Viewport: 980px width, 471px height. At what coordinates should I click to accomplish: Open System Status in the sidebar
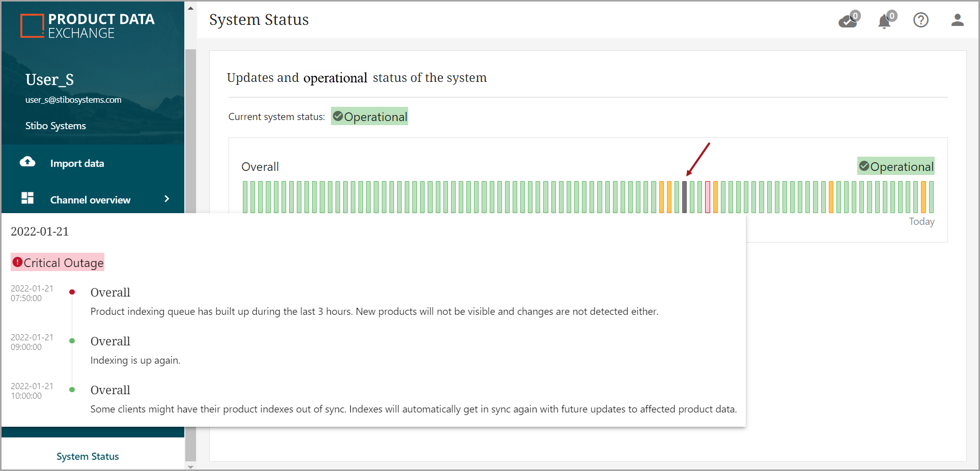88,456
